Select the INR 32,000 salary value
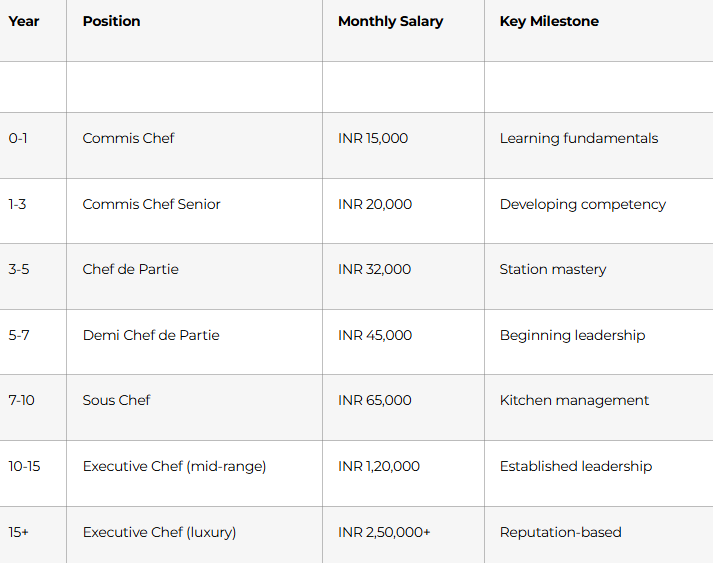This screenshot has width=713, height=563. (374, 269)
